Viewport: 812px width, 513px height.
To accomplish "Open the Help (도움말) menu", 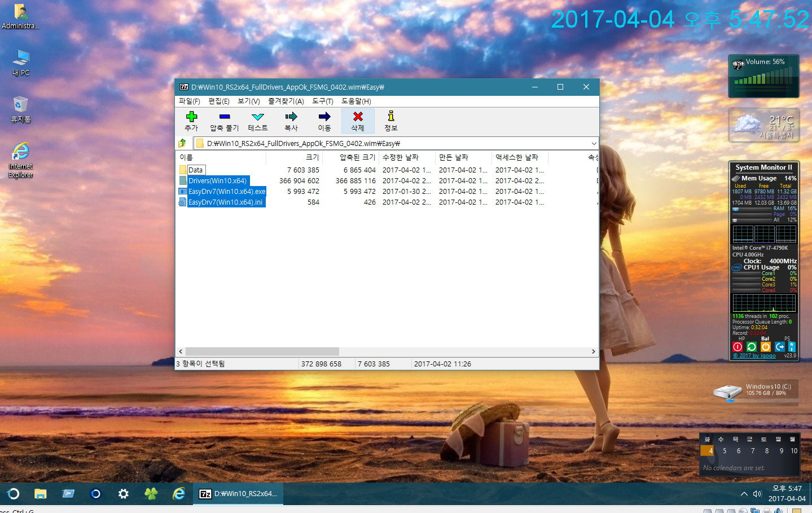I will [356, 101].
